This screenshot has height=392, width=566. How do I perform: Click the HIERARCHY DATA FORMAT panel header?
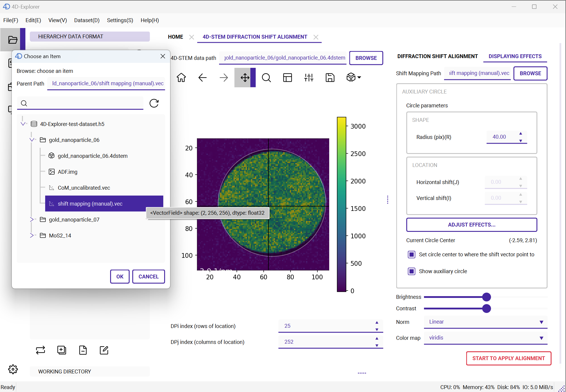90,37
